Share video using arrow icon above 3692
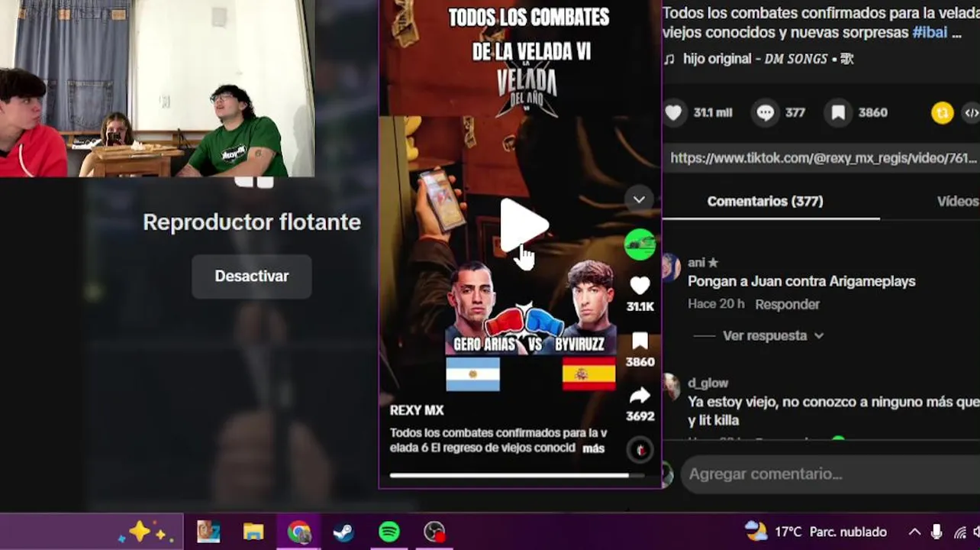Viewport: 980px width, 550px height. pyautogui.click(x=640, y=396)
